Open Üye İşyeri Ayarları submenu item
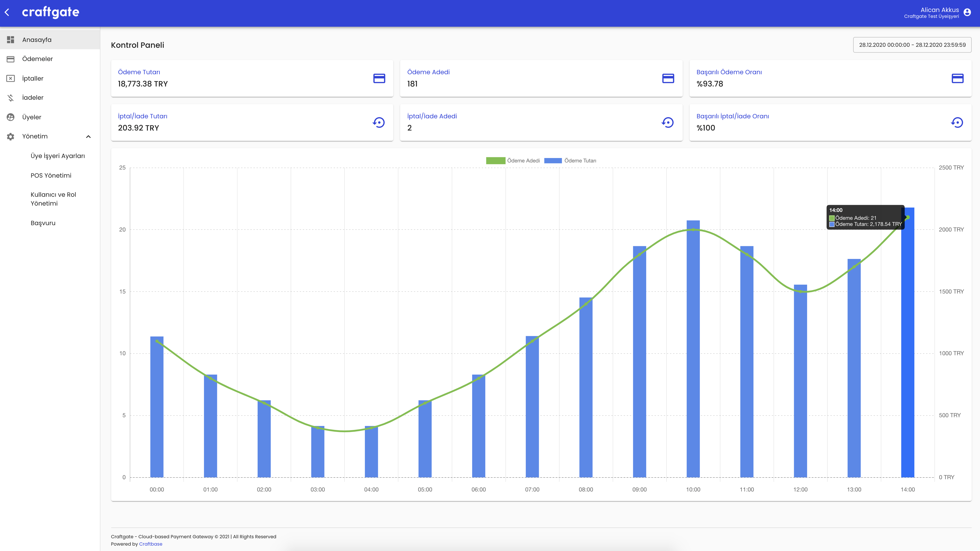The image size is (980, 551). pos(58,156)
